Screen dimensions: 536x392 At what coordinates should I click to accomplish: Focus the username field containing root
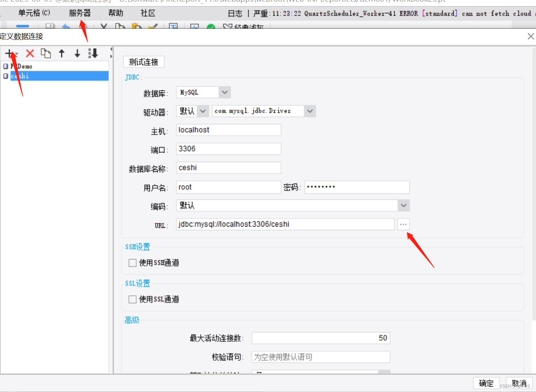click(x=228, y=187)
